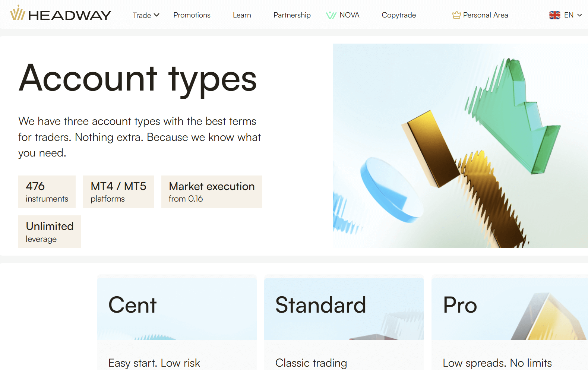Click the UK flag language icon
The width and height of the screenshot is (588, 370).
555,15
